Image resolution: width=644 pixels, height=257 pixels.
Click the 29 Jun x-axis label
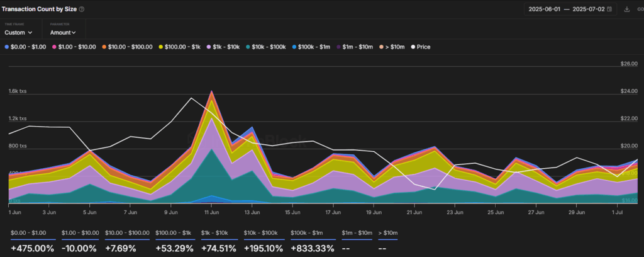click(x=577, y=212)
